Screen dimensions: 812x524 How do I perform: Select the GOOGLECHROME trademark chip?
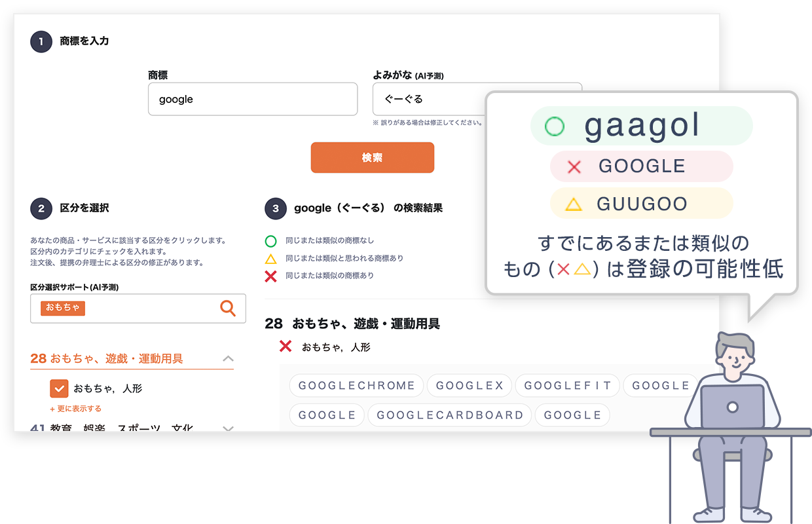tap(357, 386)
